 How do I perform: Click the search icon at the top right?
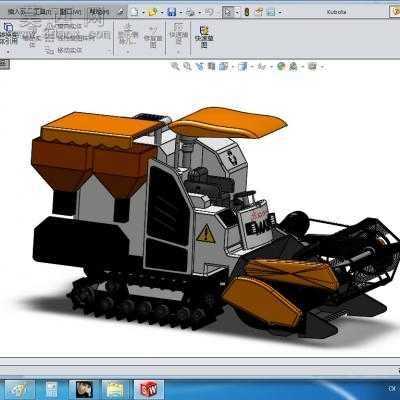tap(395, 12)
